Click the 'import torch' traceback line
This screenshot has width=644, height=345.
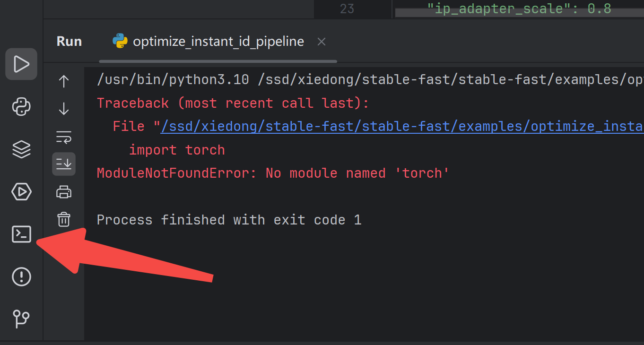click(177, 150)
